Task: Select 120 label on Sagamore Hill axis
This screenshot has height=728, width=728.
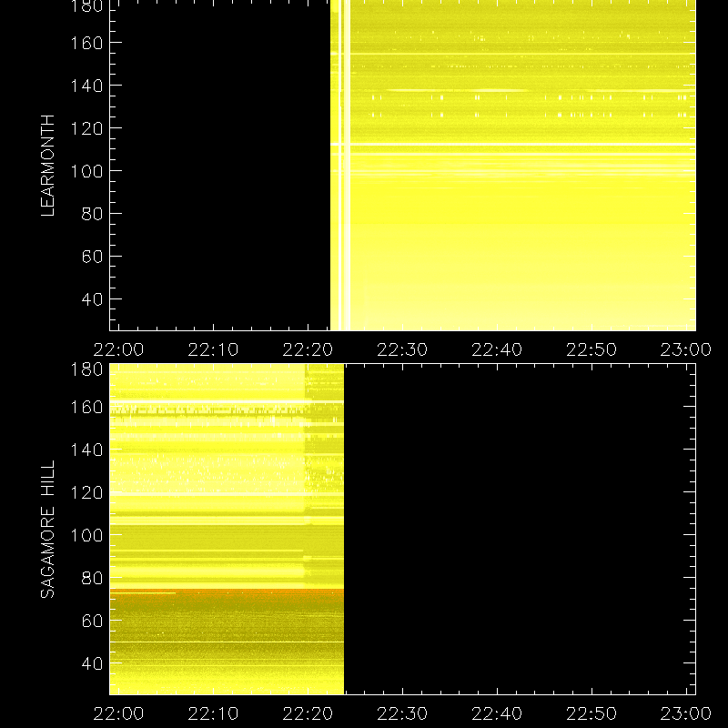Action: point(86,492)
